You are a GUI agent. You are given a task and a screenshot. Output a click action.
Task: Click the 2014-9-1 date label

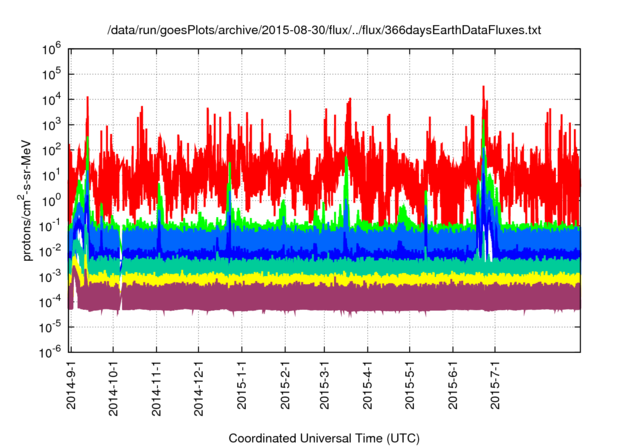pyautogui.click(x=71, y=384)
